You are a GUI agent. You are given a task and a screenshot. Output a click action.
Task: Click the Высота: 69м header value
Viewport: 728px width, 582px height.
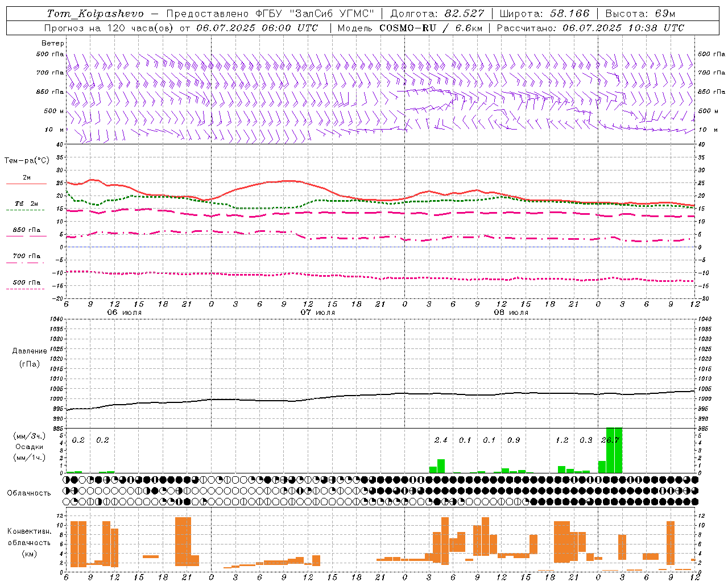coord(640,14)
